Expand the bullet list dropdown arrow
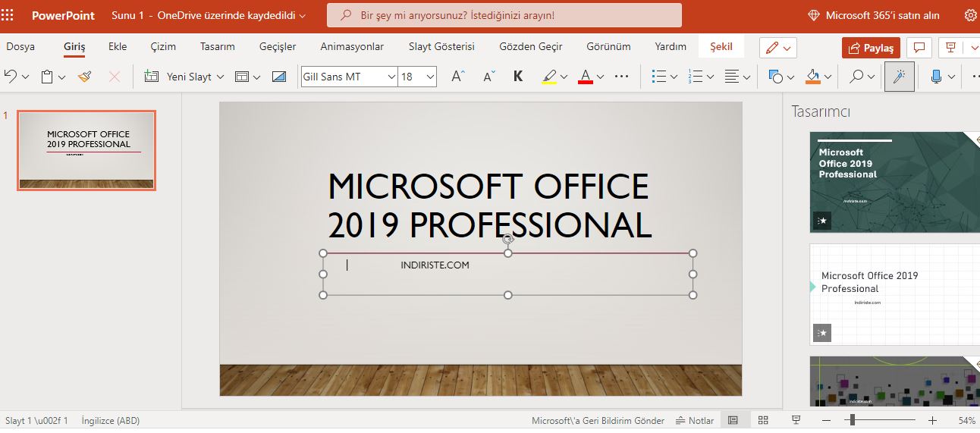This screenshot has width=980, height=433. 674,77
